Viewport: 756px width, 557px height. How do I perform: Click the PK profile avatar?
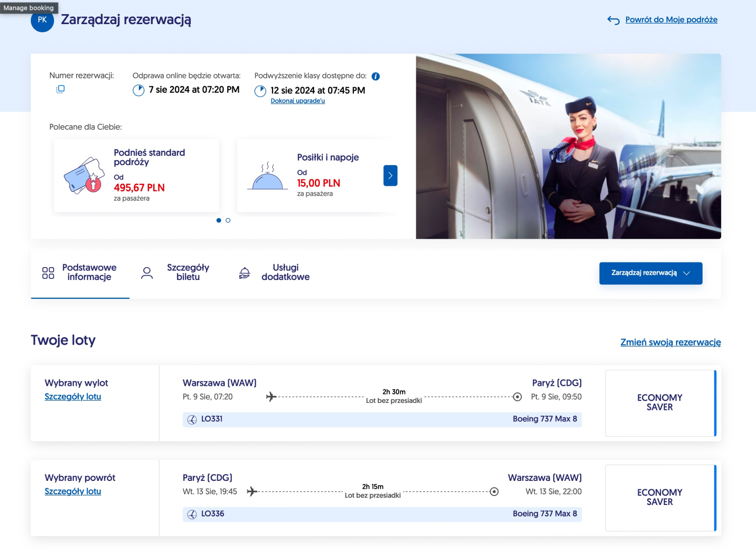point(43,20)
